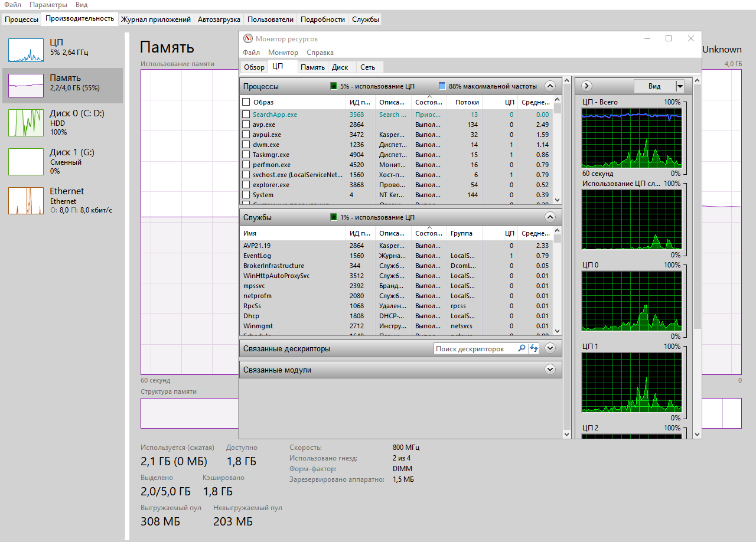756x542 pixels.
Task: Collapse the Процессы section
Action: tap(550, 86)
